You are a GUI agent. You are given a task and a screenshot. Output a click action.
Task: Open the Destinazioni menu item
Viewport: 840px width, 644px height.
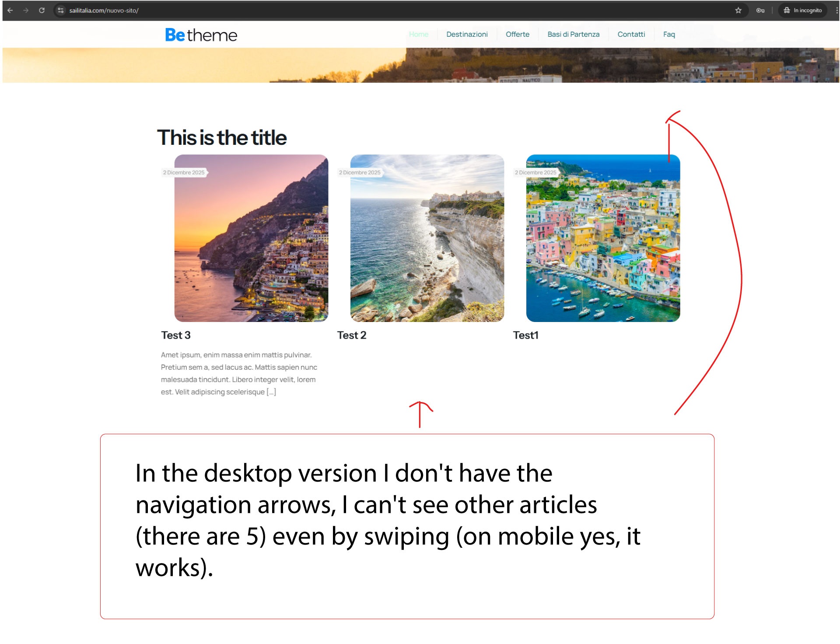(x=467, y=34)
